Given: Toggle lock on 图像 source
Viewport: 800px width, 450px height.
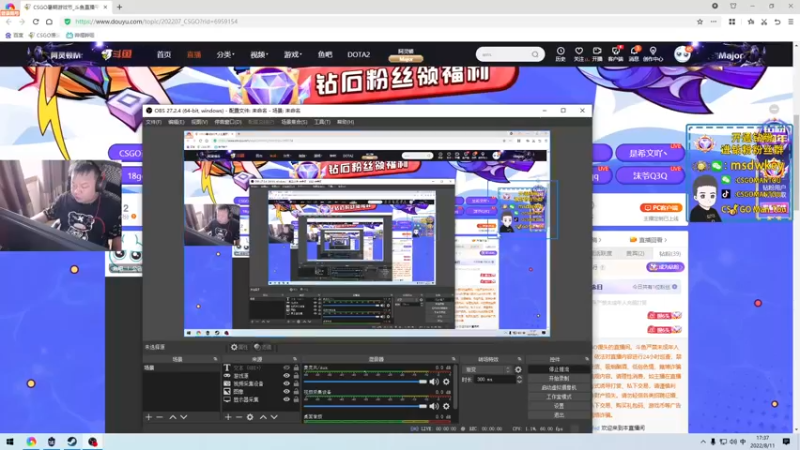Looking at the screenshot, I should coord(296,391).
